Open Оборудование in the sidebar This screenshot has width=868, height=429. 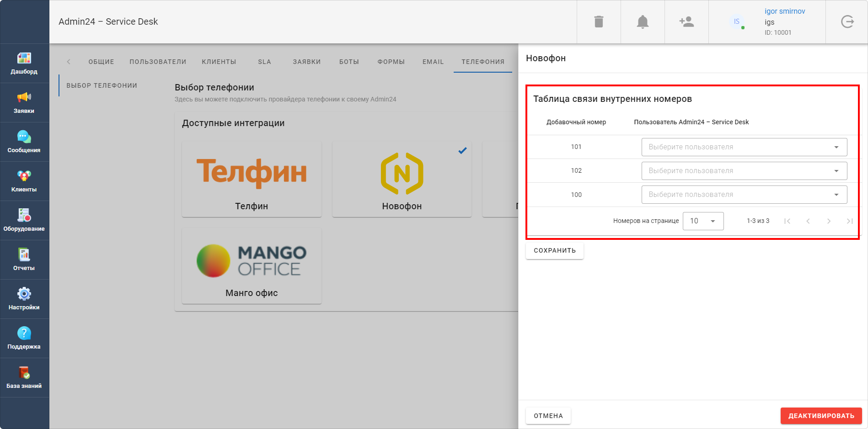pyautogui.click(x=24, y=221)
